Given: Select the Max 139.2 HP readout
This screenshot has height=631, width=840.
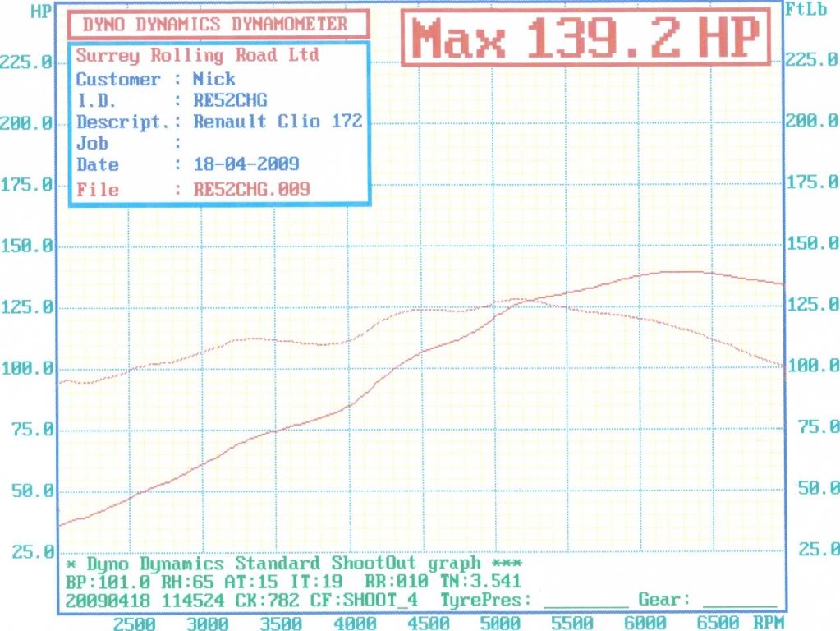Looking at the screenshot, I should (x=585, y=37).
